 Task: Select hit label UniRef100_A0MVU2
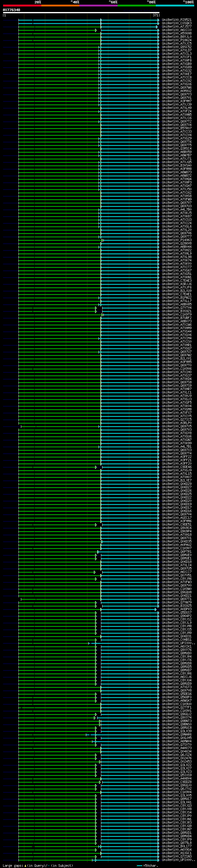pyautogui.click(x=177, y=91)
